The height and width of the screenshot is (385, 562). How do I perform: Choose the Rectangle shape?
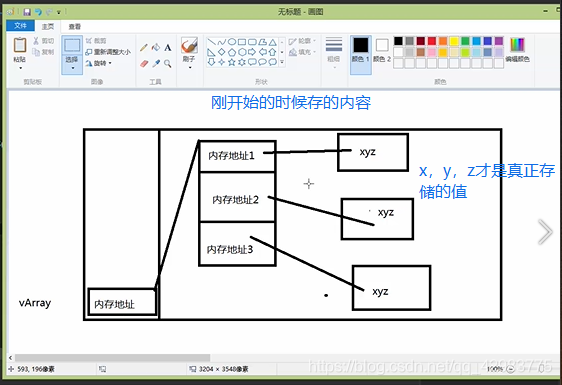click(242, 42)
